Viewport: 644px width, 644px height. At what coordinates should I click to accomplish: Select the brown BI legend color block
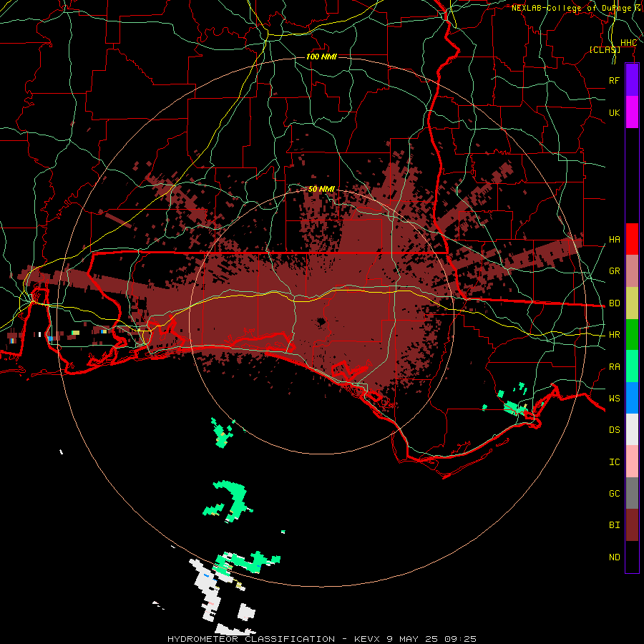point(632,525)
